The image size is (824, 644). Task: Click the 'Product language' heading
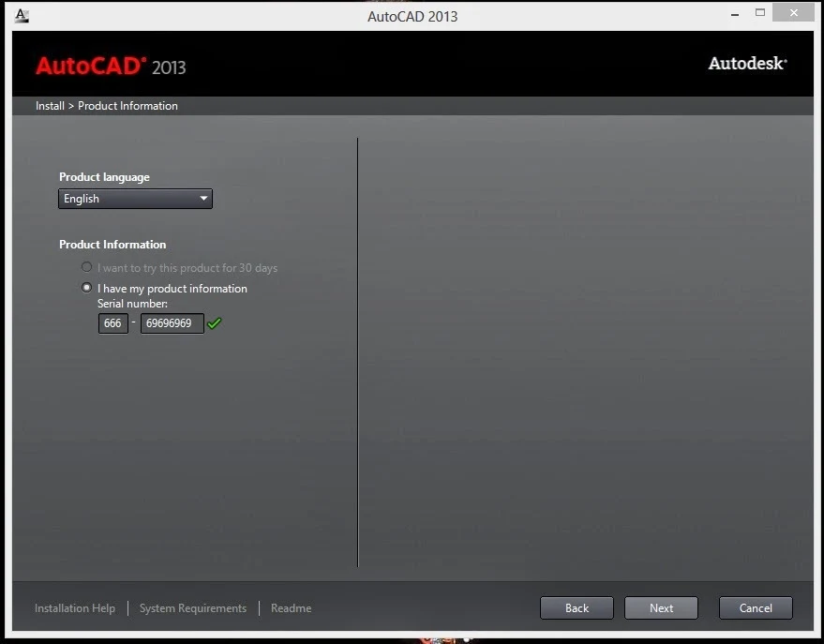point(105,177)
